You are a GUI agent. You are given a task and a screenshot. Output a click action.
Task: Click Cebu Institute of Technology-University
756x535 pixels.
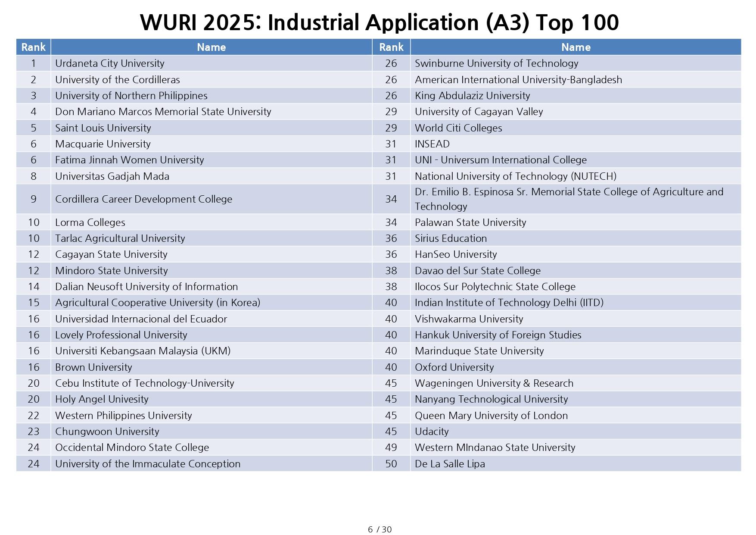145,383
